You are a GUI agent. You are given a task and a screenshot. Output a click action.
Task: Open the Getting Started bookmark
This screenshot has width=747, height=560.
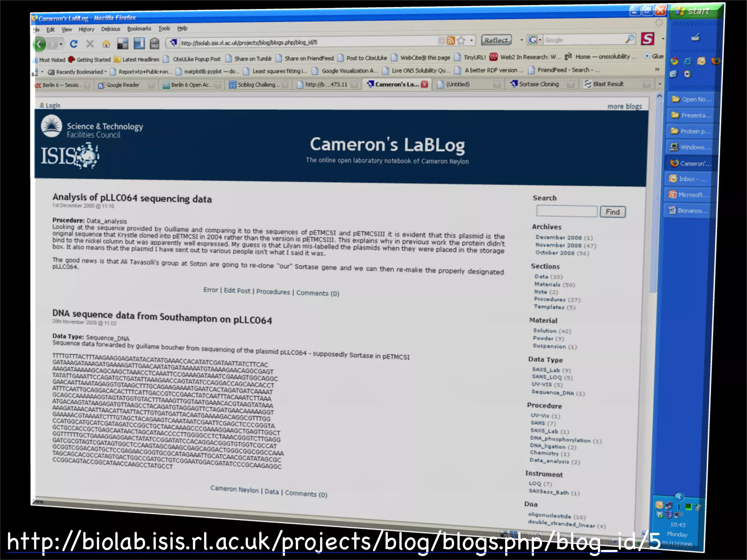coord(89,59)
